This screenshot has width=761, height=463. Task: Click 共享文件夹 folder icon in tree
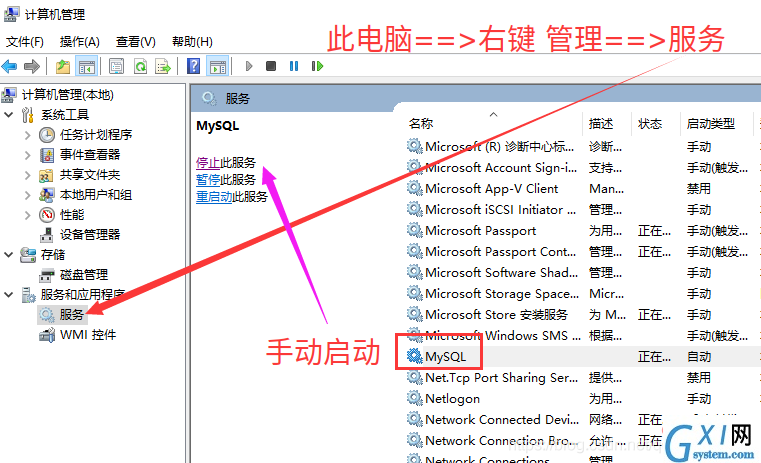point(47,175)
